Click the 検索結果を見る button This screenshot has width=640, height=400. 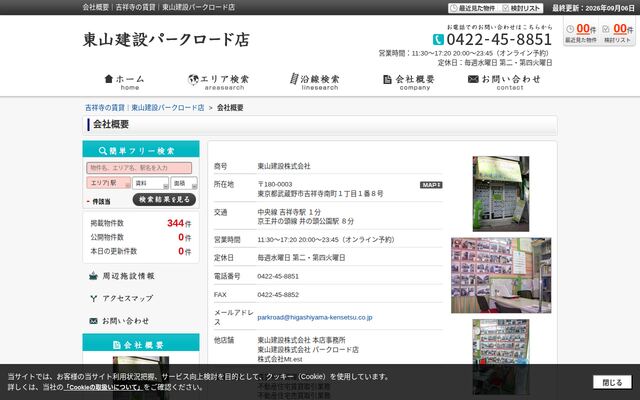pyautogui.click(x=164, y=200)
